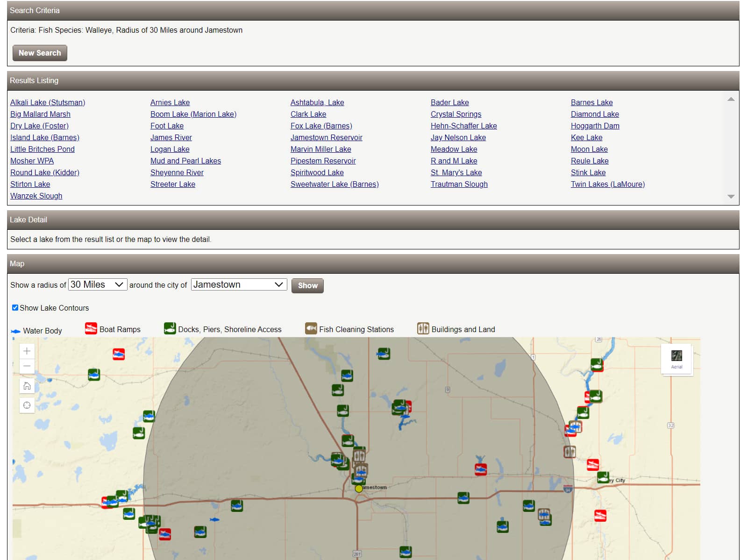
Task: Open Sweetwater Lake (Barnes) link
Action: click(x=334, y=184)
